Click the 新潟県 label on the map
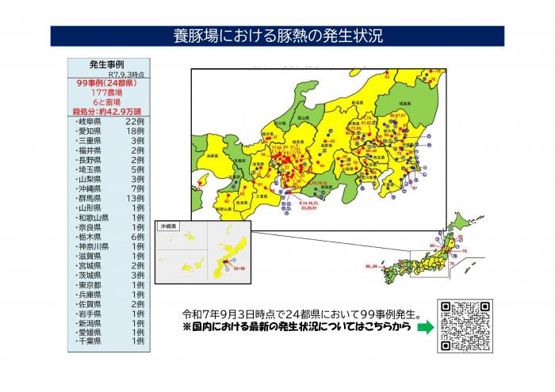This screenshot has height=392, width=555. pos(357,103)
